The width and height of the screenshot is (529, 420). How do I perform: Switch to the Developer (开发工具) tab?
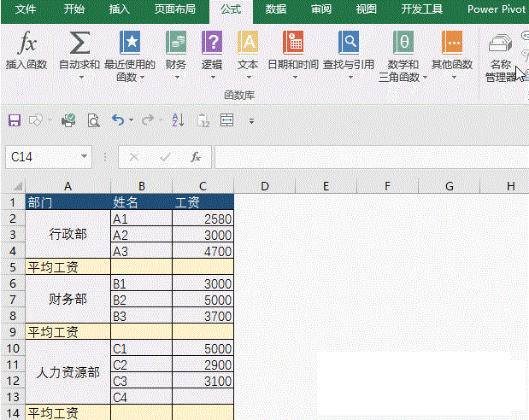point(421,9)
